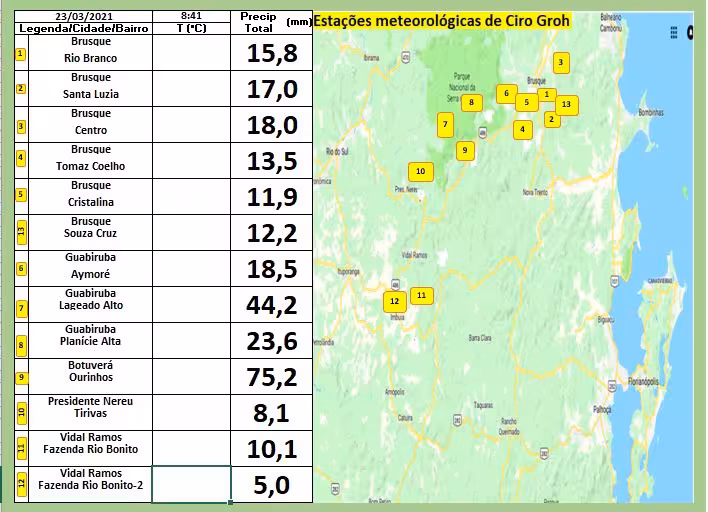This screenshot has width=708, height=512.
Task: Select yellow marker 10 on the map
Action: tap(420, 172)
